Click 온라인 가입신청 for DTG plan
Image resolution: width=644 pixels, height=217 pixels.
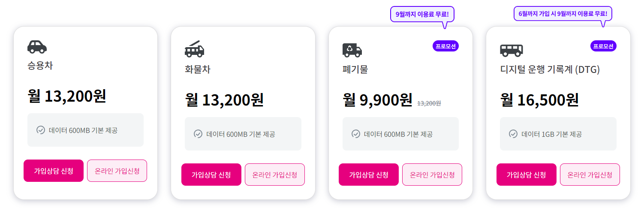[590, 175]
